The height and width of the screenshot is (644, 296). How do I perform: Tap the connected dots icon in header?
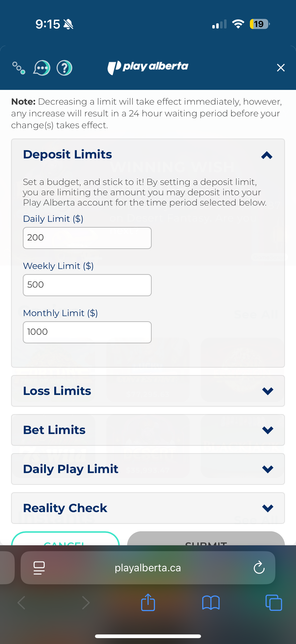click(19, 68)
